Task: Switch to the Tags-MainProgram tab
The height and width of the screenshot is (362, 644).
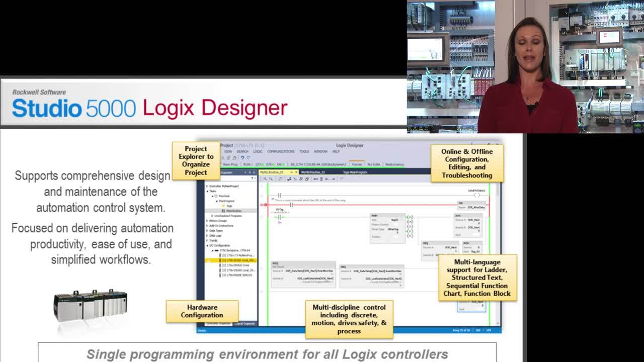Action: [355, 172]
